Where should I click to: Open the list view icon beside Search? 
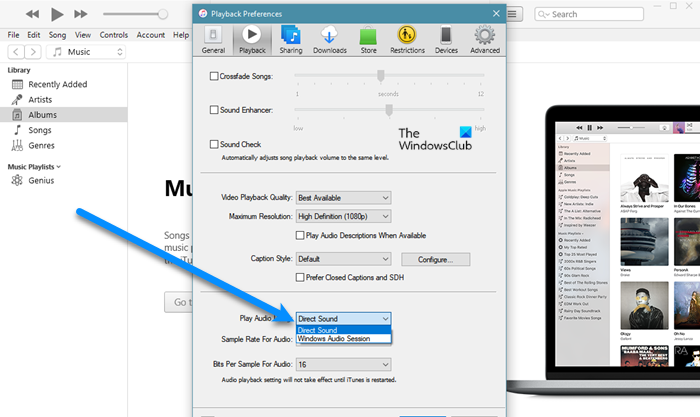point(512,14)
